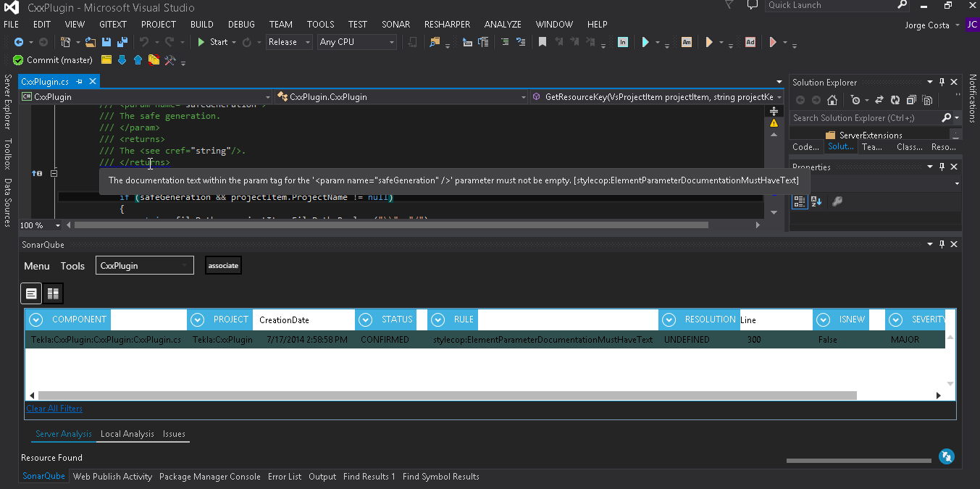The image size is (980, 489).
Task: Refresh the Solution Explorer
Action: [x=895, y=100]
